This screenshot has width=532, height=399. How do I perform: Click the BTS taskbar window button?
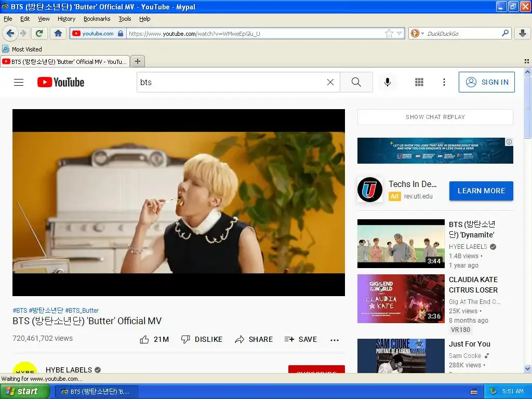[96, 392]
